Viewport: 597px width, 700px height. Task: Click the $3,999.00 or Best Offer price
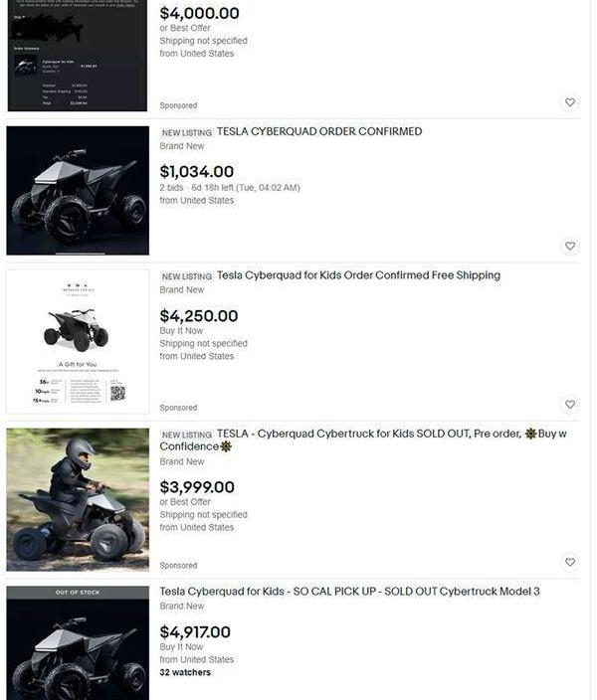pos(197,487)
